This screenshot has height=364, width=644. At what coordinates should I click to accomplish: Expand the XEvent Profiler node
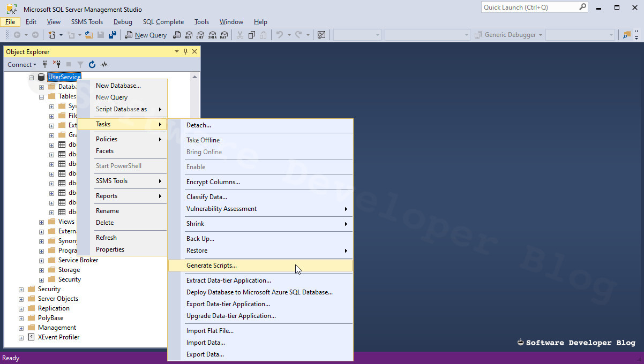21,338
